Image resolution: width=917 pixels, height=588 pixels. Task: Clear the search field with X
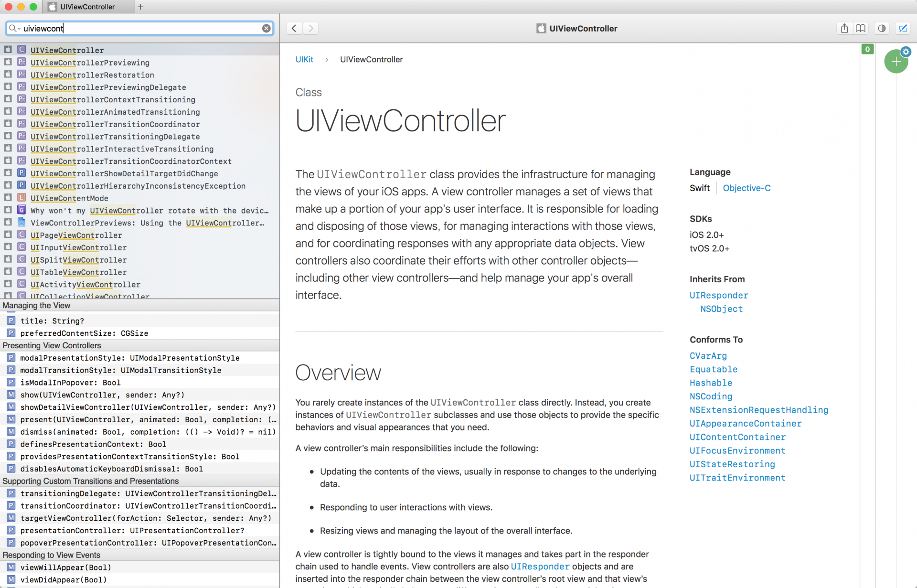(267, 28)
